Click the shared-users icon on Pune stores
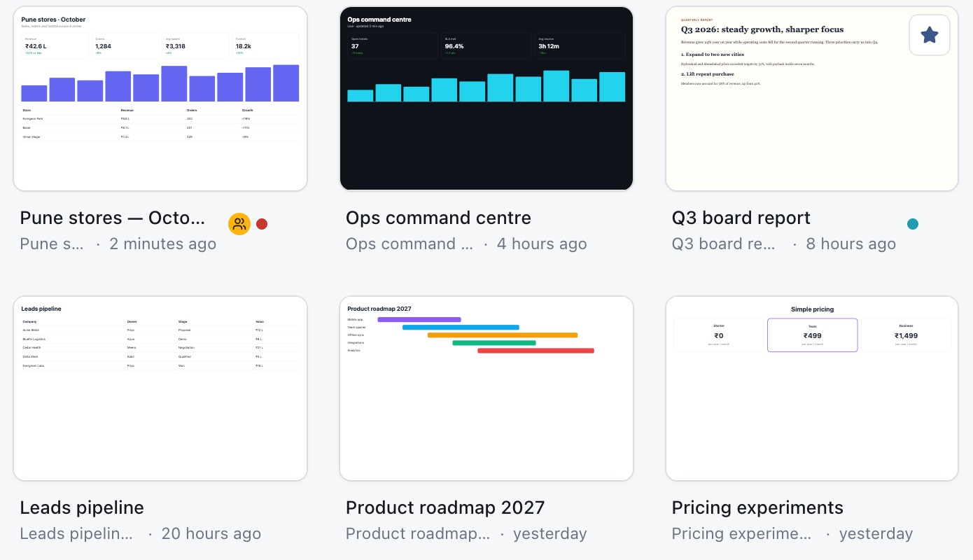 (239, 224)
